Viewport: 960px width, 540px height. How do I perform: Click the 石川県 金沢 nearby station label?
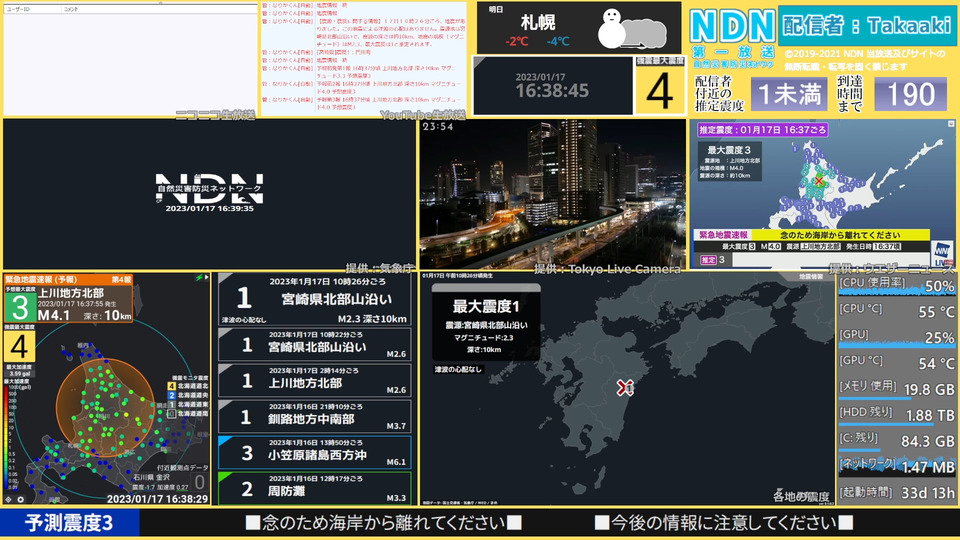pos(152,477)
